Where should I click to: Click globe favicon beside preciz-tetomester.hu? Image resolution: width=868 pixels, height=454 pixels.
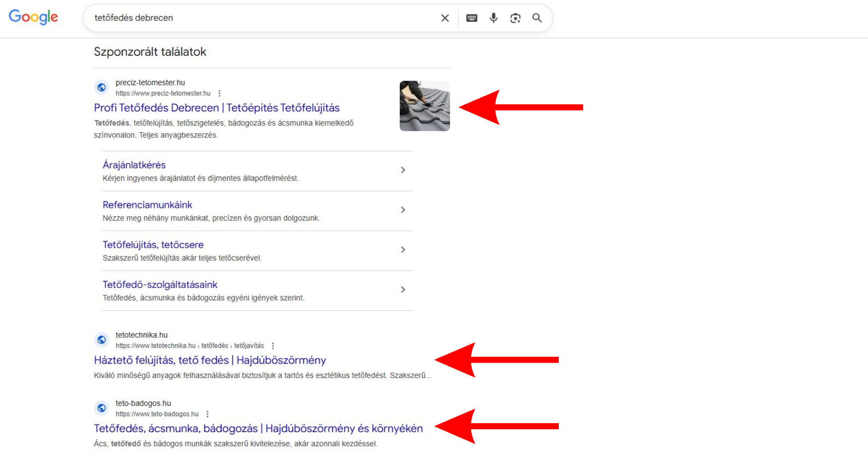pyautogui.click(x=101, y=88)
